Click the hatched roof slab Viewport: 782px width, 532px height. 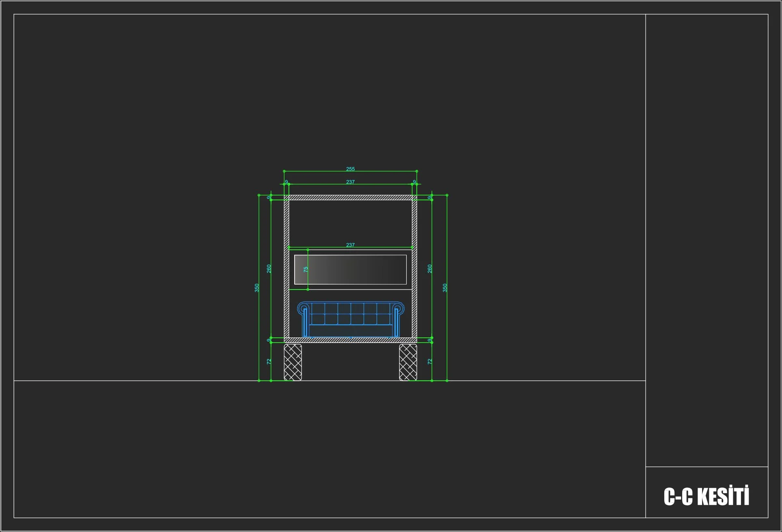tap(350, 197)
